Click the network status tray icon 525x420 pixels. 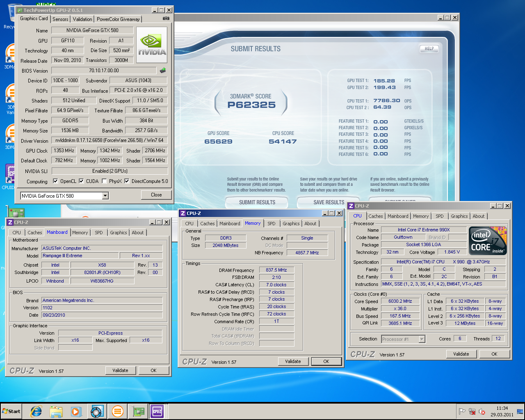tap(472, 411)
